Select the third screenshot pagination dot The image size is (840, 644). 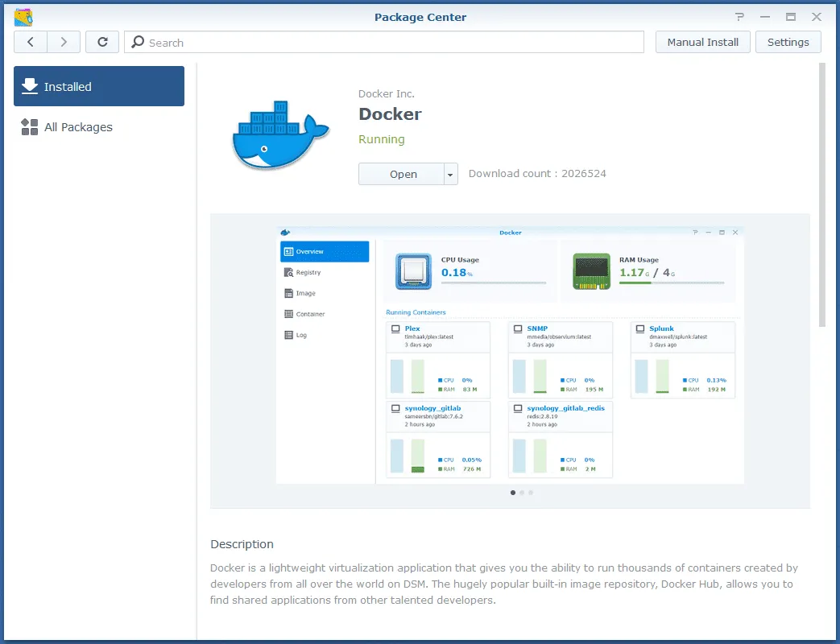531,493
